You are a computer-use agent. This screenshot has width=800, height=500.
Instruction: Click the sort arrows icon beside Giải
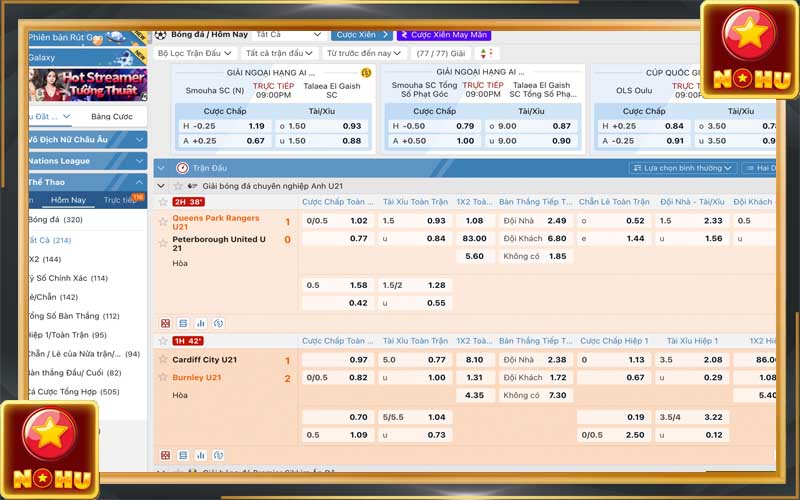click(x=486, y=53)
